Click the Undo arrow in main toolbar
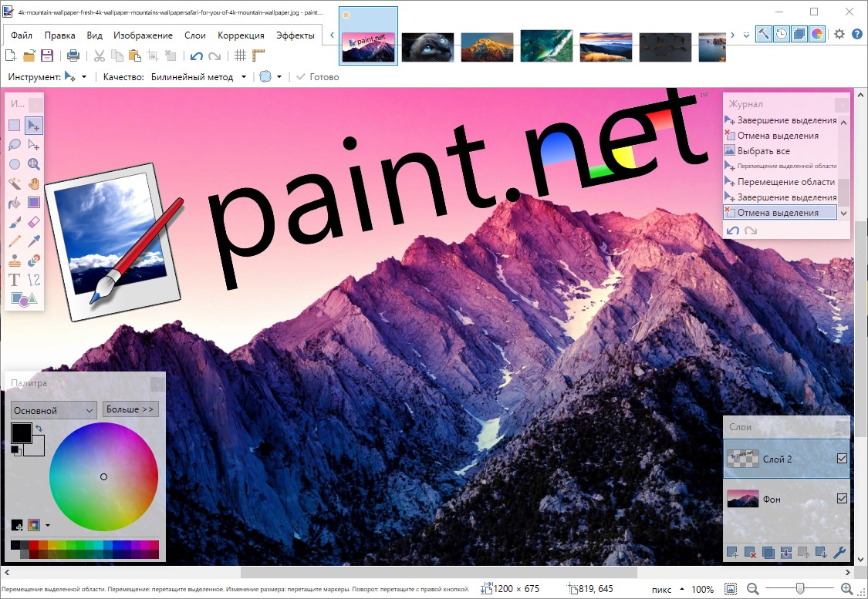 pyautogui.click(x=197, y=56)
